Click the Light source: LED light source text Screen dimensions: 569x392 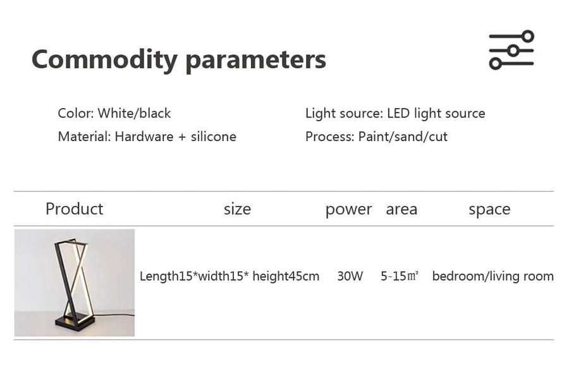(395, 113)
